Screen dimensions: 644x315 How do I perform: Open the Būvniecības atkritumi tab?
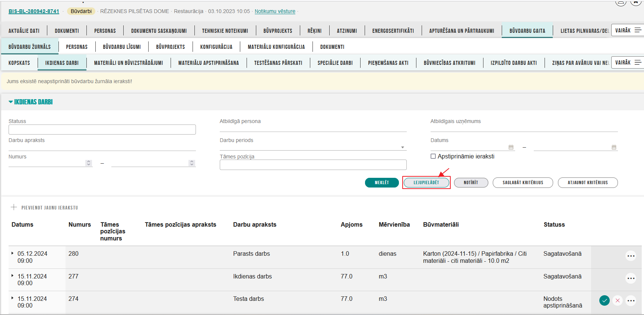449,63
